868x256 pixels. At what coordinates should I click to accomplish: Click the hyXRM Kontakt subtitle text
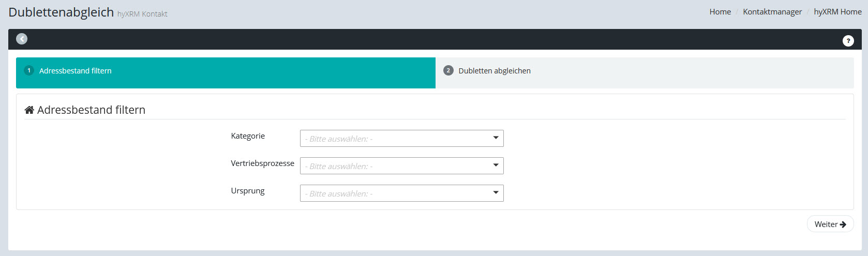click(x=142, y=14)
